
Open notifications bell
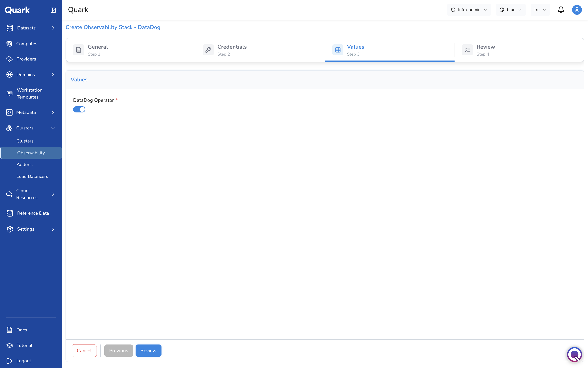tap(561, 10)
